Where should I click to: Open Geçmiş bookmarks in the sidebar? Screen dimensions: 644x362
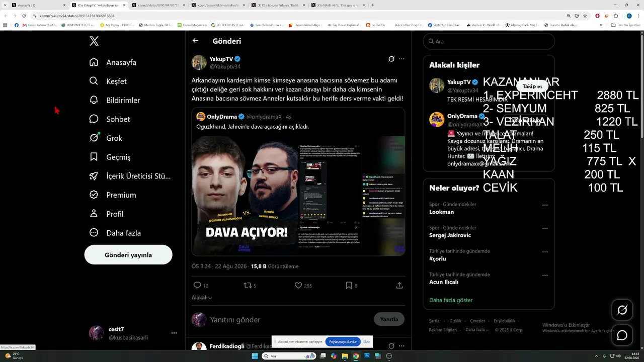(109, 157)
